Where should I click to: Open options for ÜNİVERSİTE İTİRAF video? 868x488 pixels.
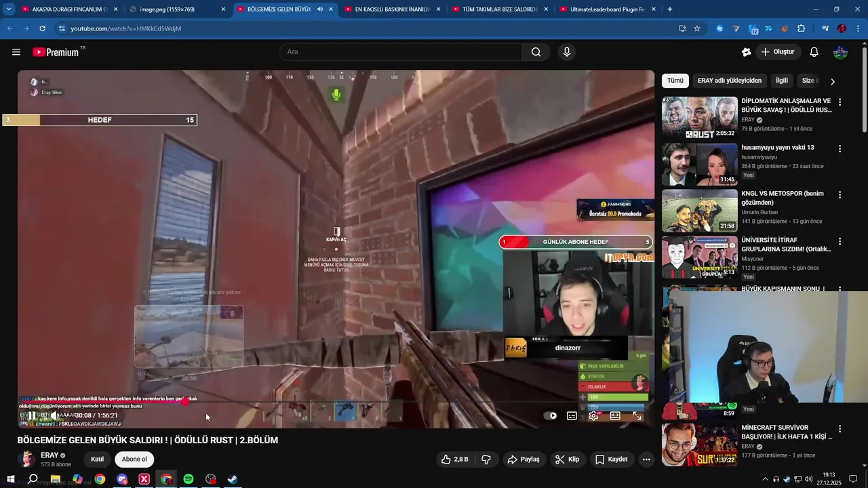(840, 241)
